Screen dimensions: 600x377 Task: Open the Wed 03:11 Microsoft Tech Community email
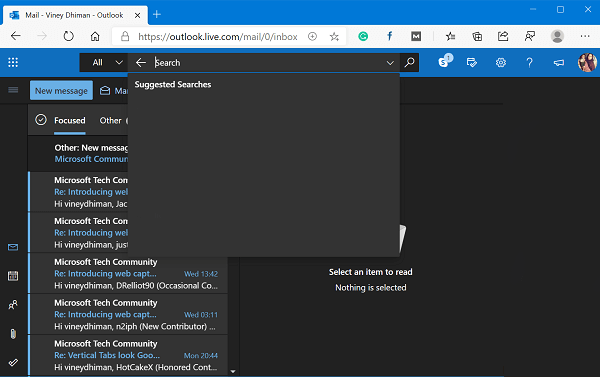click(x=128, y=314)
